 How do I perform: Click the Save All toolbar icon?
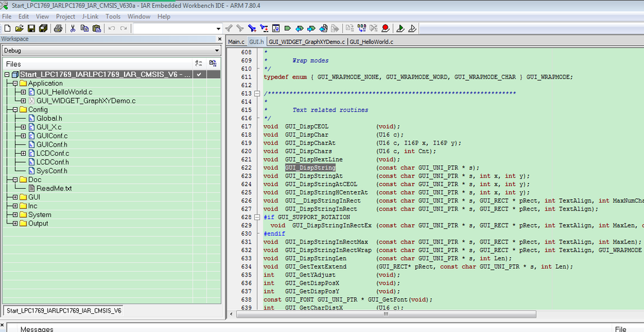pyautogui.click(x=43, y=28)
